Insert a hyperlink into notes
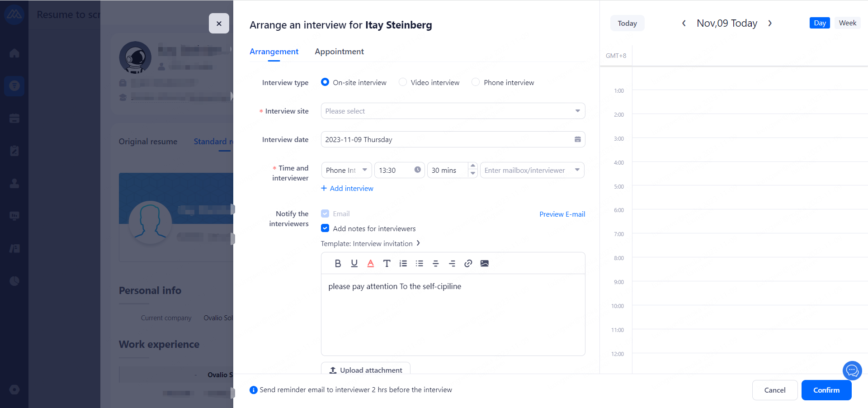The height and width of the screenshot is (408, 868). tap(468, 263)
